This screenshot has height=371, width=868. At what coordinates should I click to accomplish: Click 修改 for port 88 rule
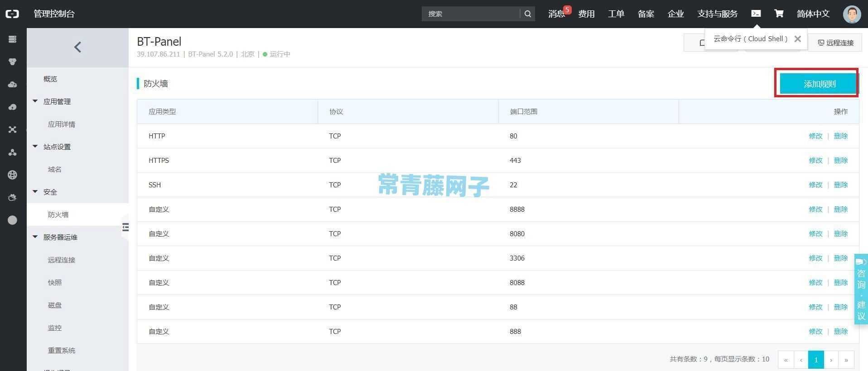(815, 307)
